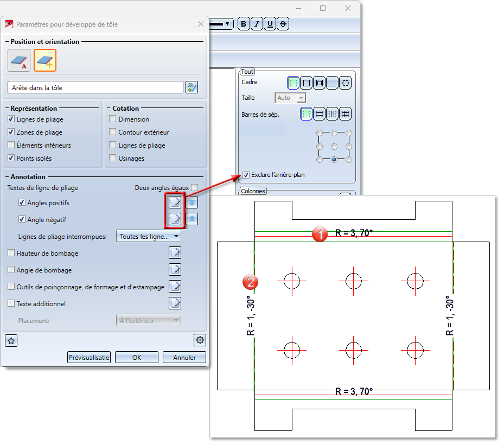Uncheck Lignes de pliage in Représentation
This screenshot has height=444, width=504.
click(11, 119)
